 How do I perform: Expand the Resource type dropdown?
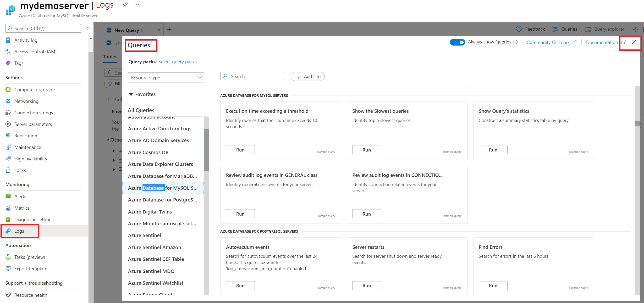tap(166, 78)
